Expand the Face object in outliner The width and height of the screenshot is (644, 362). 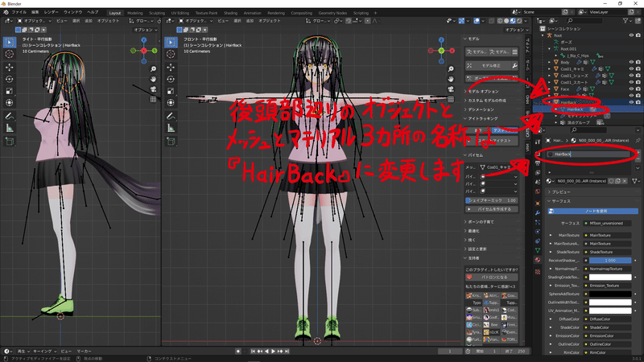(550, 88)
